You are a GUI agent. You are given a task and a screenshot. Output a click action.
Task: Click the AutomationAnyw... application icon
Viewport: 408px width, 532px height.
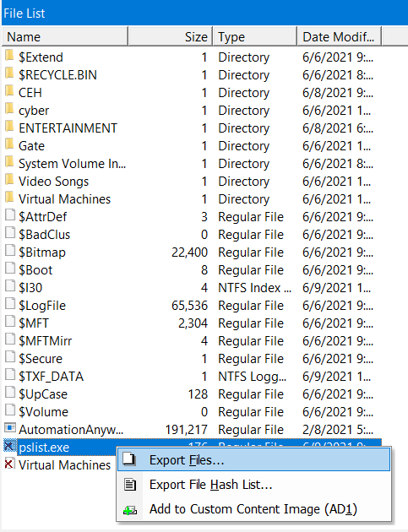(10, 428)
